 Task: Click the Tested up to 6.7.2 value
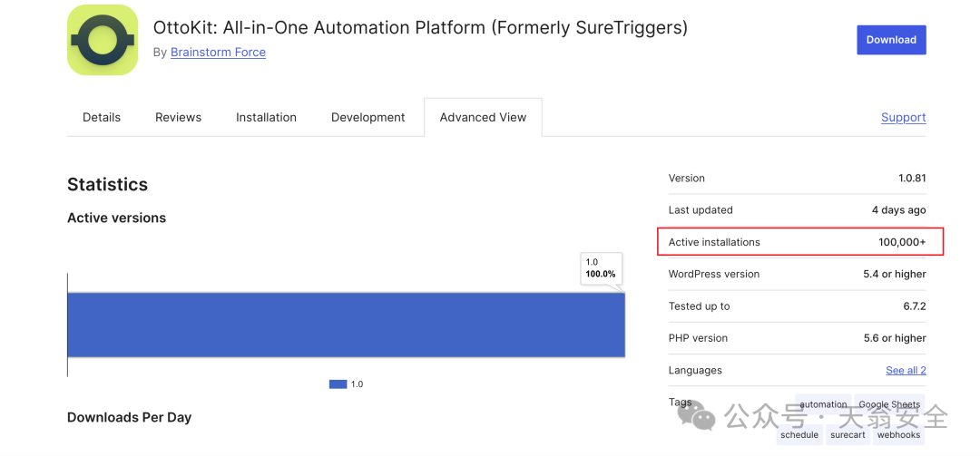913,306
